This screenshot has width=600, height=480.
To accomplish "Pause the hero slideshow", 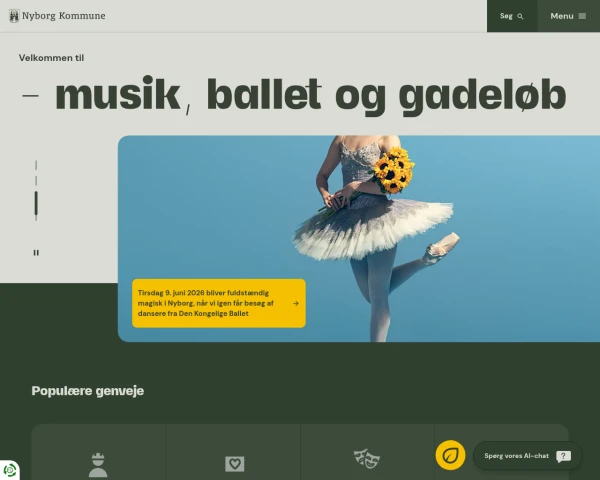I will [x=36, y=253].
